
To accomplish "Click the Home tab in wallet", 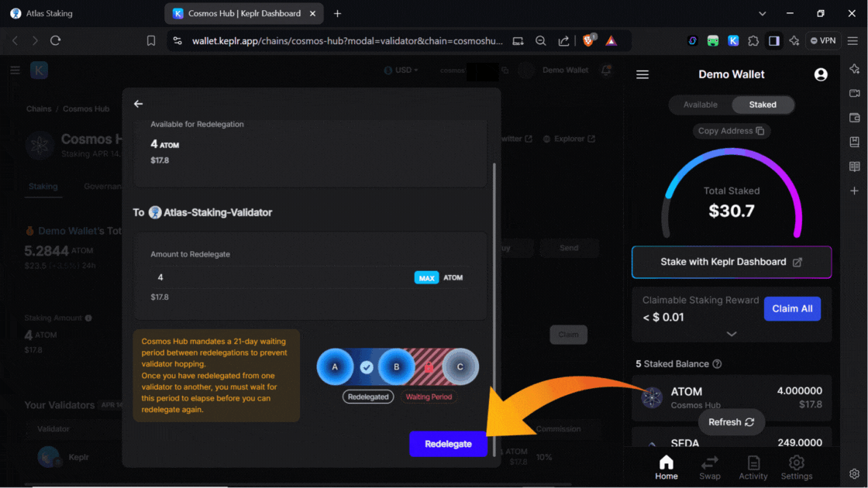I will (666, 467).
